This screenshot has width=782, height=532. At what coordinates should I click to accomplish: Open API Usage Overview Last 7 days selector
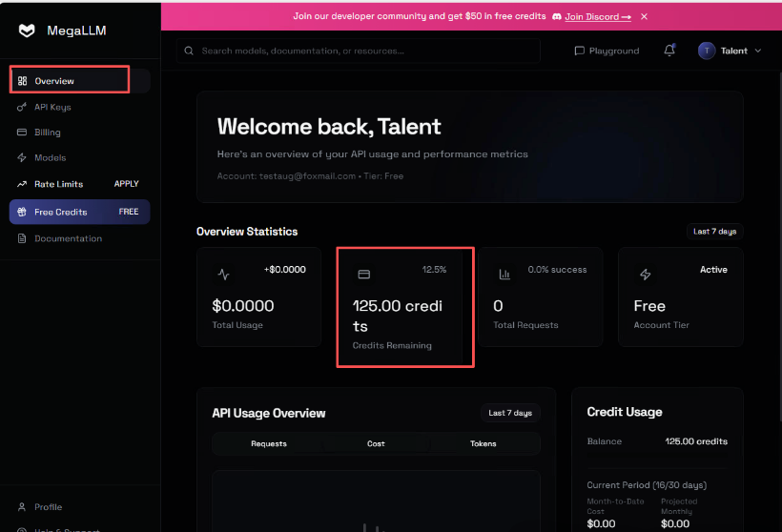510,413
